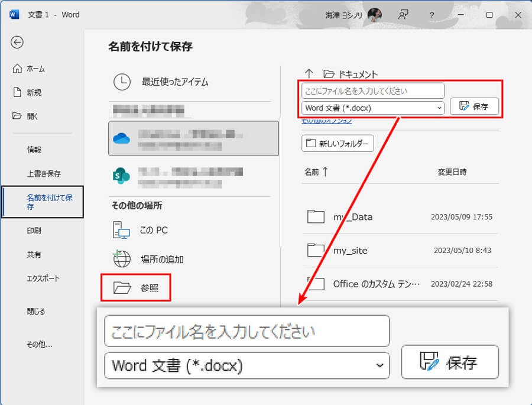Go back using the circled arrow
Viewport: 532px width, 405px height.
[17, 43]
